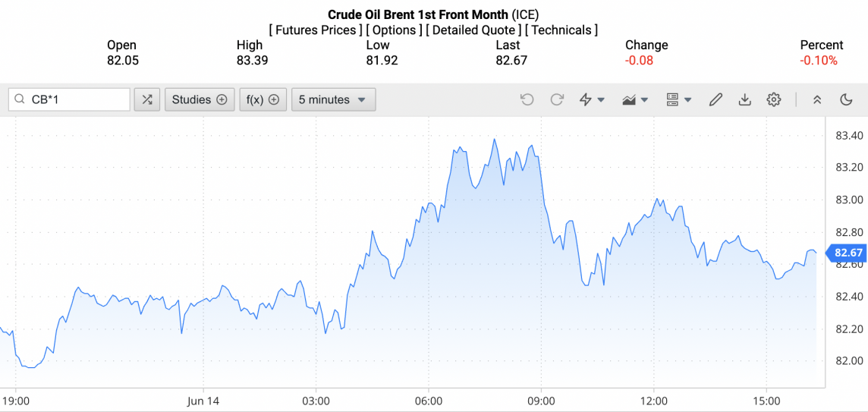868x412 pixels.
Task: Click the CB*1 symbol input field
Action: coord(76,99)
